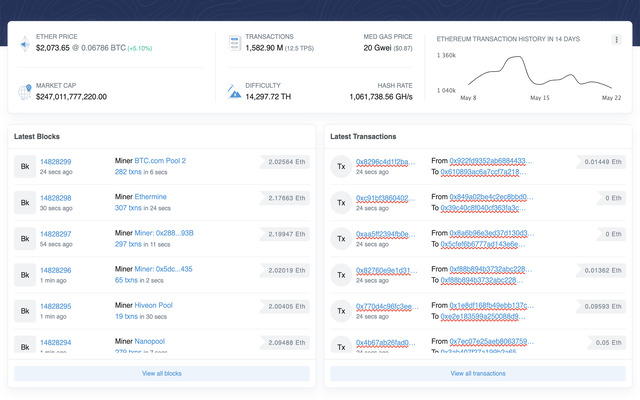Open transaction hash 0x4b67ab26fad0
Image resolution: width=640 pixels, height=400 pixels.
[385, 342]
